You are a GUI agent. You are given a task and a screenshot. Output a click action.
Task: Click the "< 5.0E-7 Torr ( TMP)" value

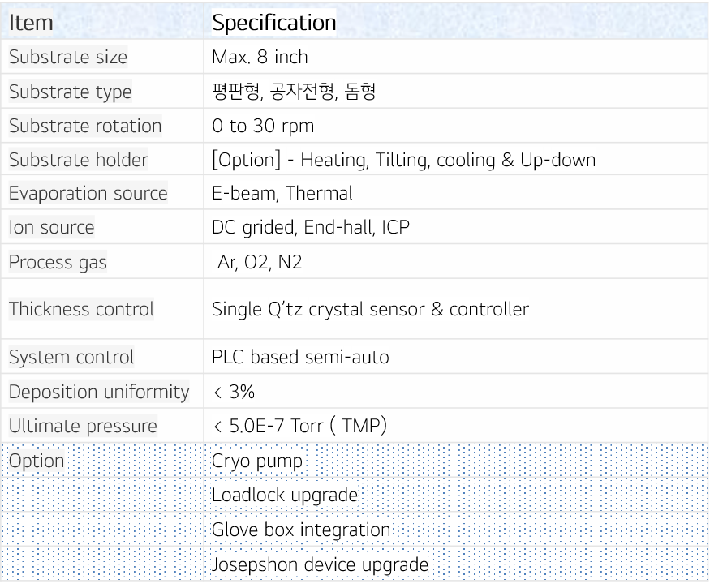click(x=299, y=426)
